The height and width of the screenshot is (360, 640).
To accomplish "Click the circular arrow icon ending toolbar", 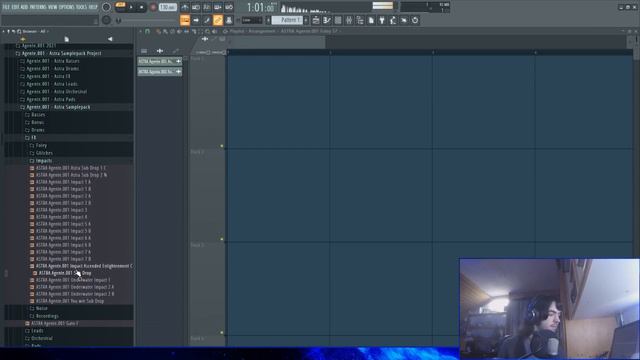I will click(x=415, y=20).
